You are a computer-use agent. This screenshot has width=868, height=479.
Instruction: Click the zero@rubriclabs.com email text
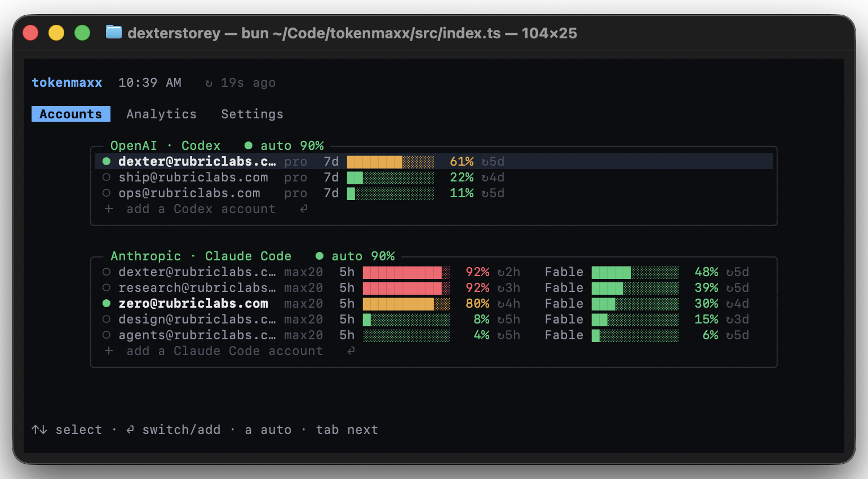[x=193, y=304]
